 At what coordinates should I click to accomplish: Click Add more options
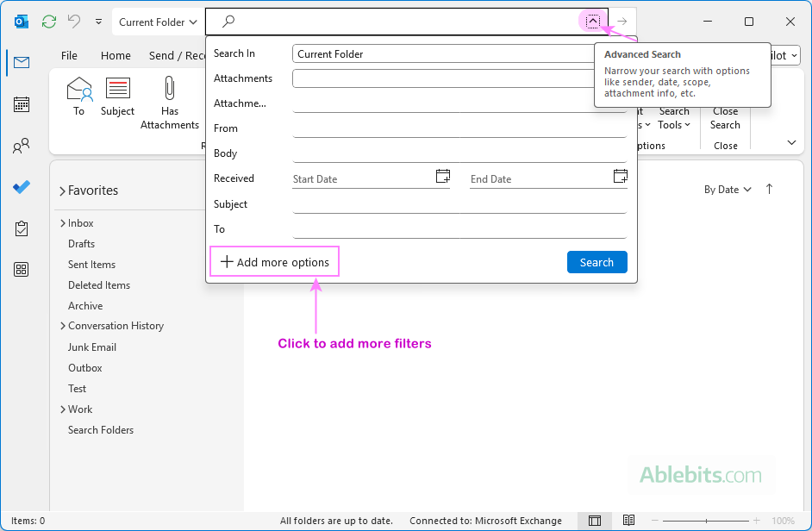(275, 262)
